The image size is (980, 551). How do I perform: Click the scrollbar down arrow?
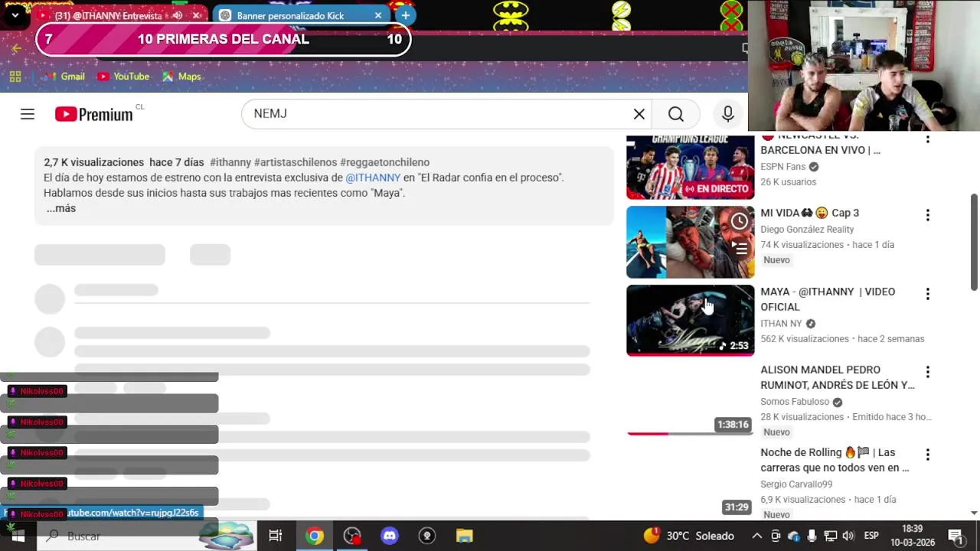[974, 514]
